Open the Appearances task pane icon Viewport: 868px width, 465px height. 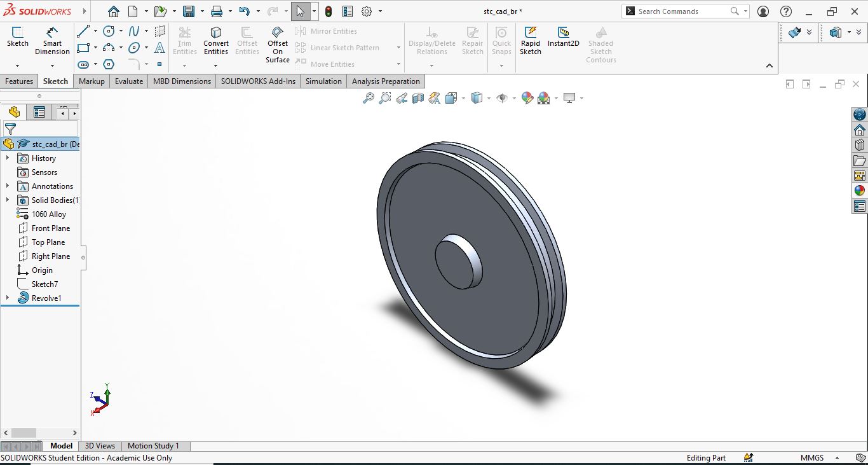(x=860, y=191)
